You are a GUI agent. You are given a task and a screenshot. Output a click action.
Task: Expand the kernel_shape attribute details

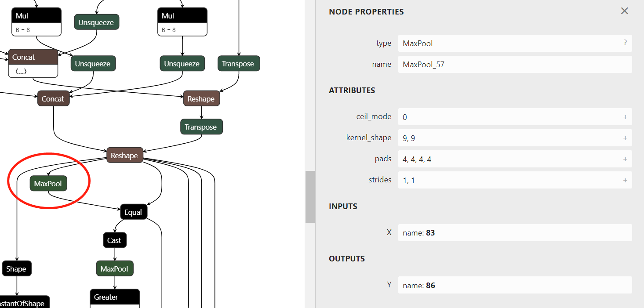click(625, 138)
